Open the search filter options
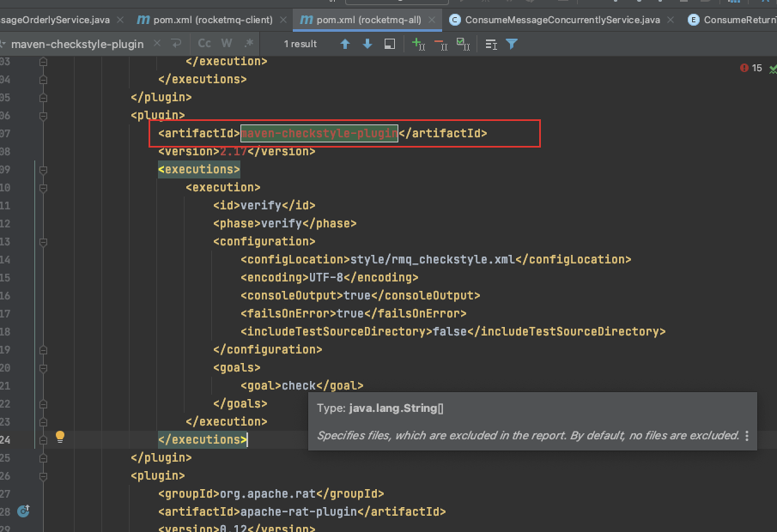 [512, 44]
